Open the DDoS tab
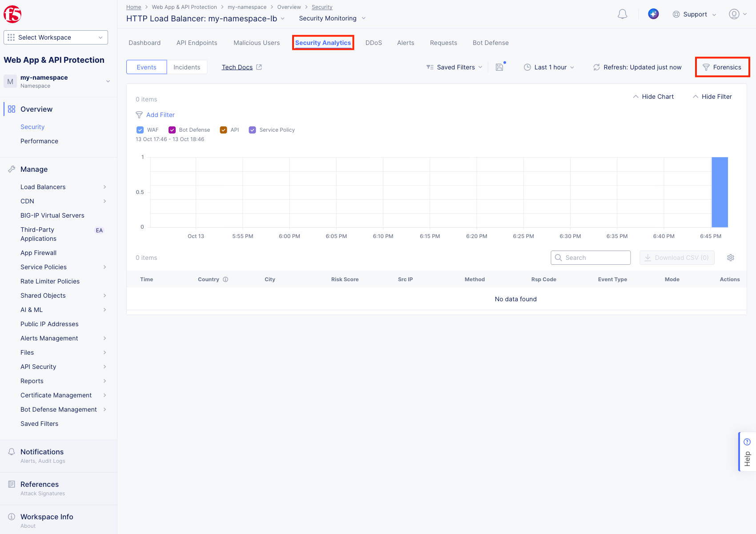The height and width of the screenshot is (534, 756). (374, 43)
